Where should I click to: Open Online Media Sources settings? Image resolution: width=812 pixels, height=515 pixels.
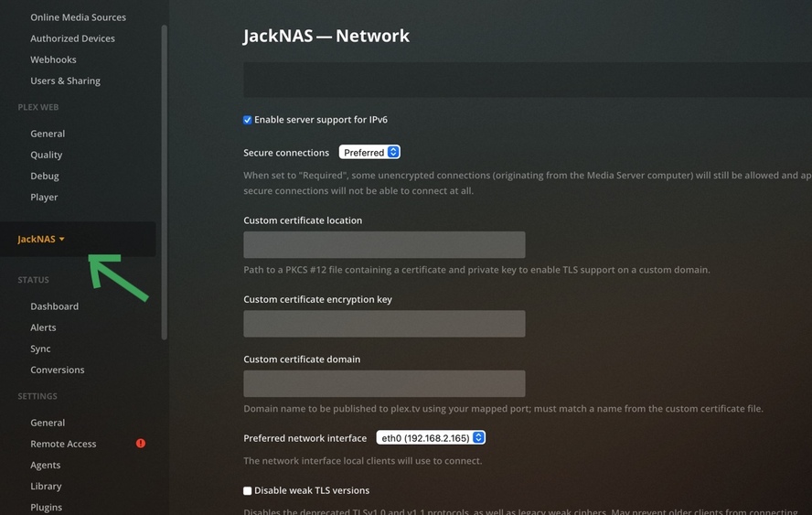[79, 17]
